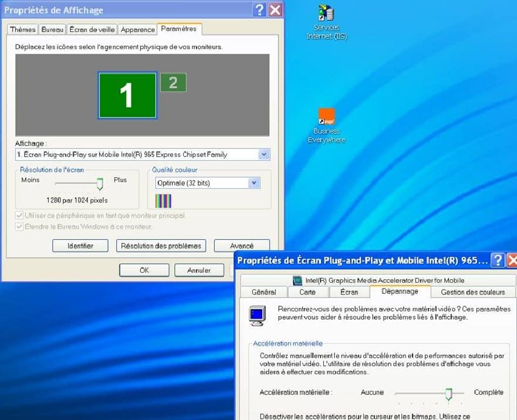Select monitor 2 in the display layout
The image size is (517, 420).
point(173,83)
